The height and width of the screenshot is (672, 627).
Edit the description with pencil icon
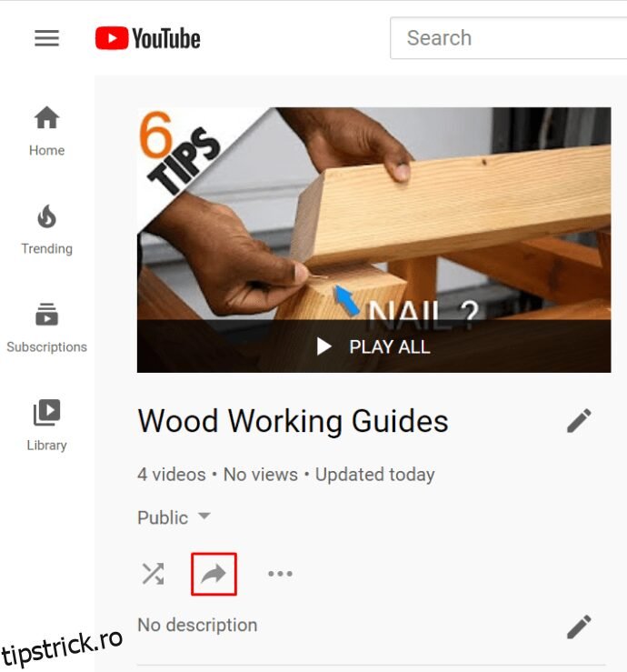(579, 627)
